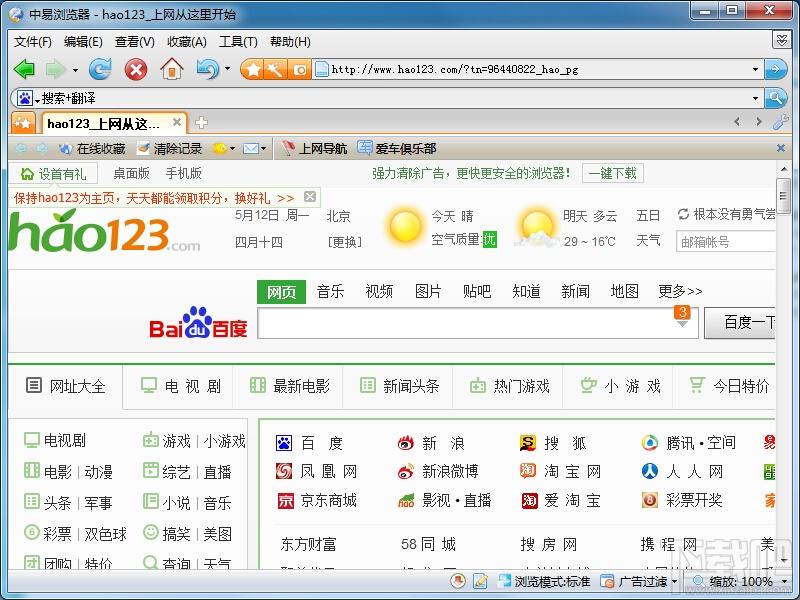Open 在线收藏 online favorites
This screenshot has height=600, width=800.
pos(92,148)
